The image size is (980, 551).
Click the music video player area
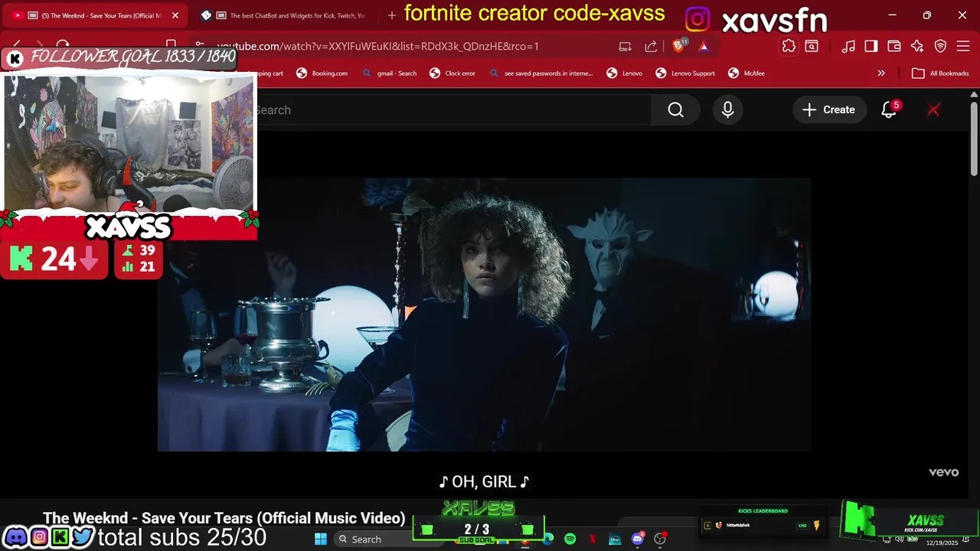tap(484, 315)
